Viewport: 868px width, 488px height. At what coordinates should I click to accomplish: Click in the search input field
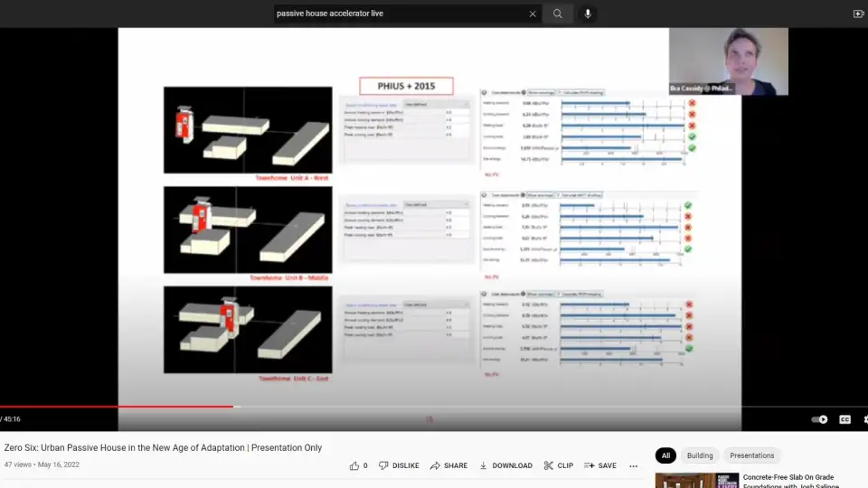[x=398, y=14]
